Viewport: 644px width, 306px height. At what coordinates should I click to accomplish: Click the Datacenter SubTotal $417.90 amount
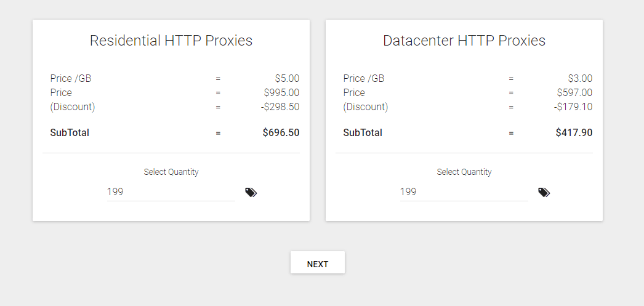tap(574, 132)
